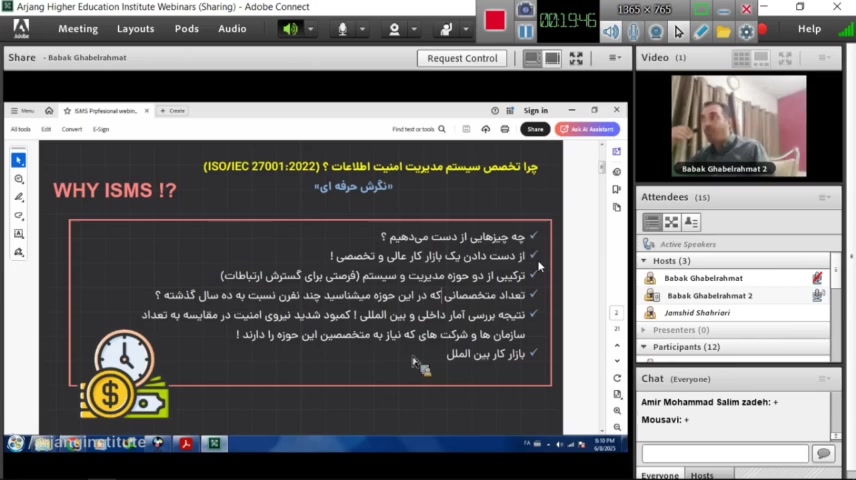Expand the Presenters (0) group
The width and height of the screenshot is (856, 480).
click(x=644, y=330)
